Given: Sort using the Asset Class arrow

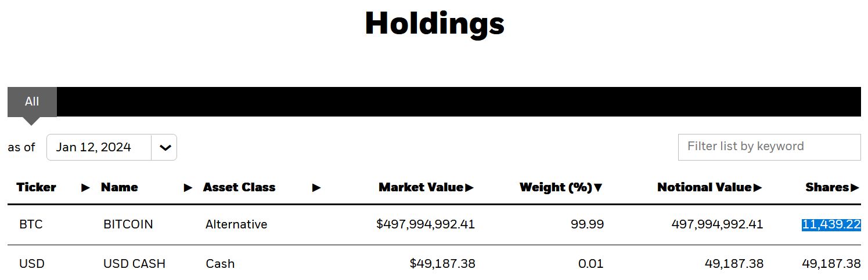Looking at the screenshot, I should tap(316, 188).
